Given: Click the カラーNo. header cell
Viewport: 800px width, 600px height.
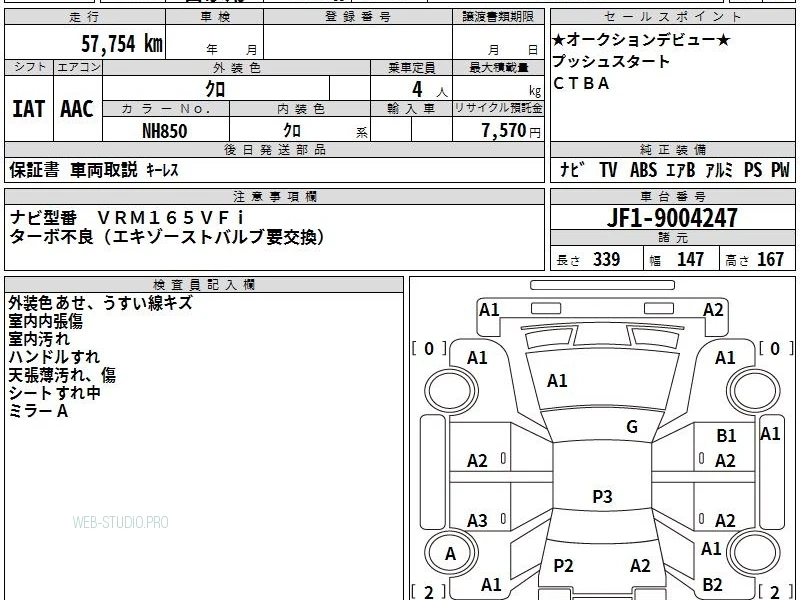Looking at the screenshot, I should click(x=166, y=109).
